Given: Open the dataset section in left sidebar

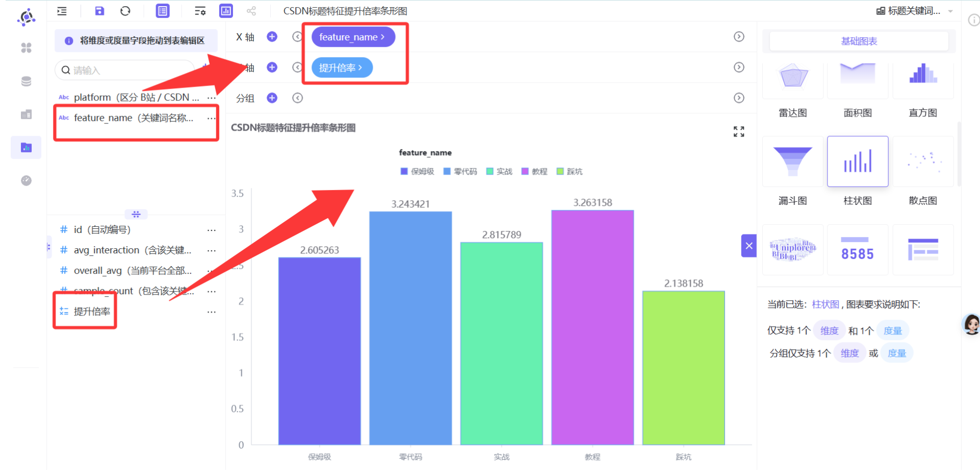Looking at the screenshot, I should tap(26, 114).
